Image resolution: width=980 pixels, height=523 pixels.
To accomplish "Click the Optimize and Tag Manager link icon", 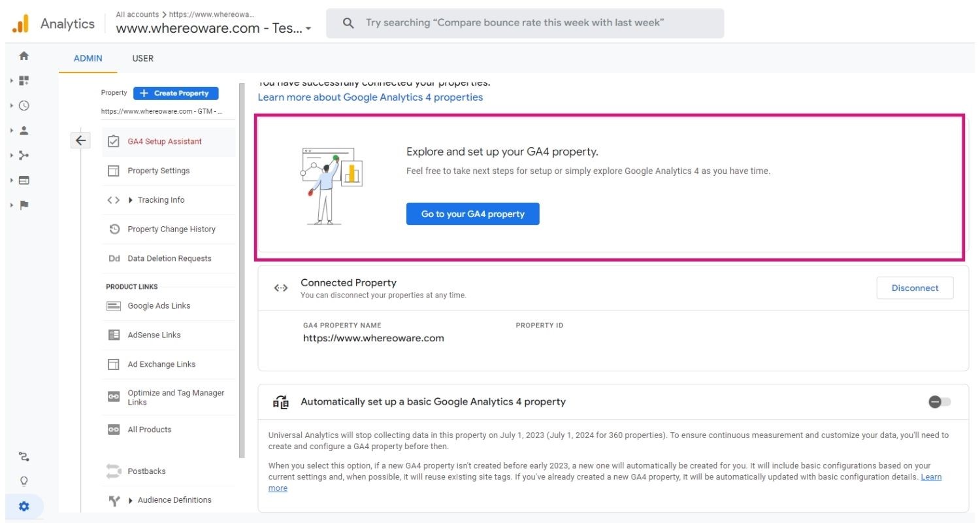I will (x=114, y=397).
